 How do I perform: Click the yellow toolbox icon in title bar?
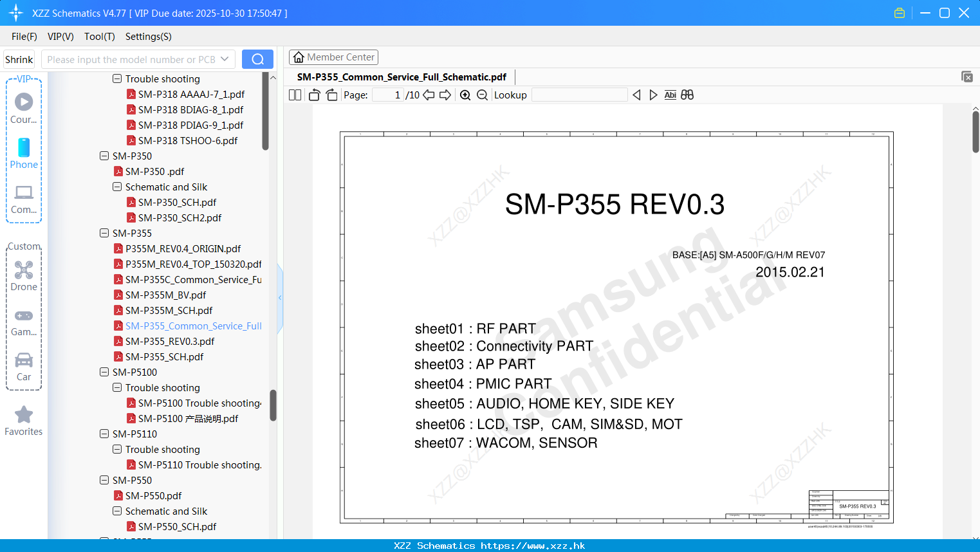click(900, 13)
